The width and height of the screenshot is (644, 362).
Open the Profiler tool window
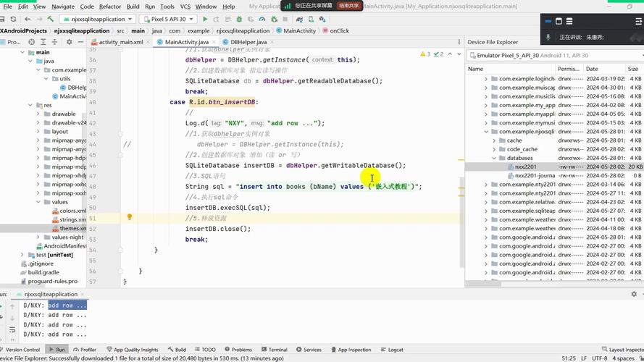click(85, 350)
